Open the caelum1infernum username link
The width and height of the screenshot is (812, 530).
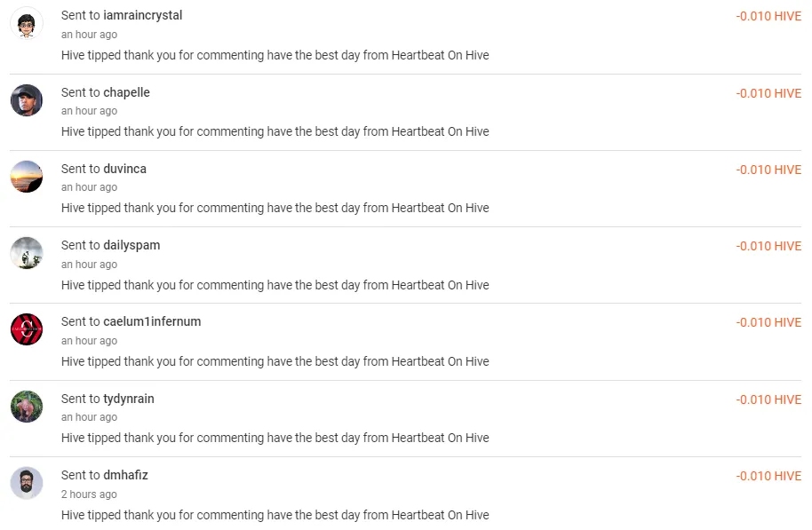pyautogui.click(x=152, y=321)
